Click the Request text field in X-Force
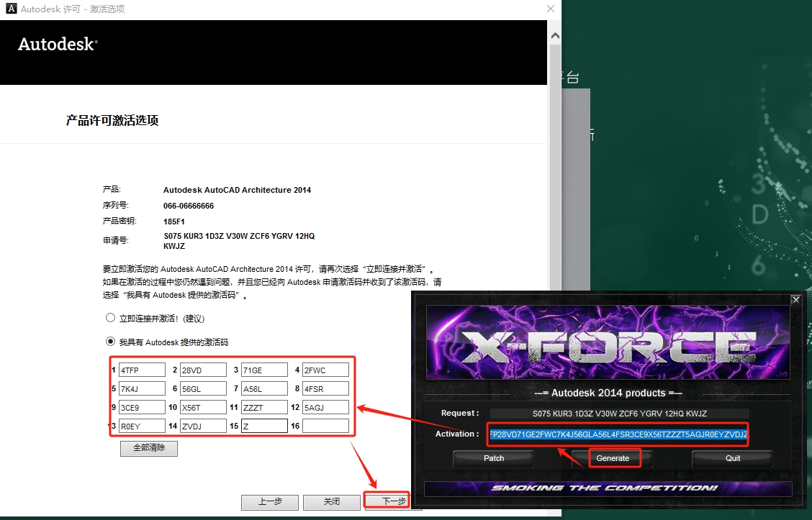 [x=620, y=414]
